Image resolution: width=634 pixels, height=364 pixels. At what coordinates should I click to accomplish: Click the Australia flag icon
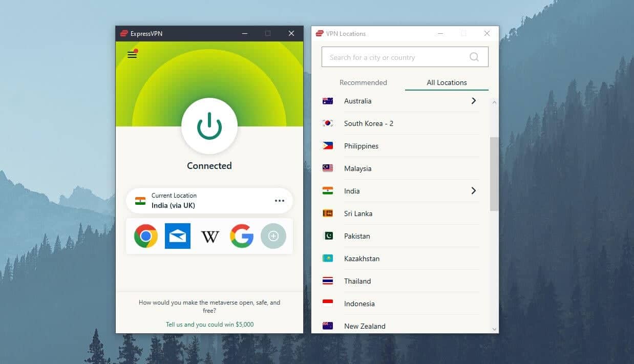328,101
